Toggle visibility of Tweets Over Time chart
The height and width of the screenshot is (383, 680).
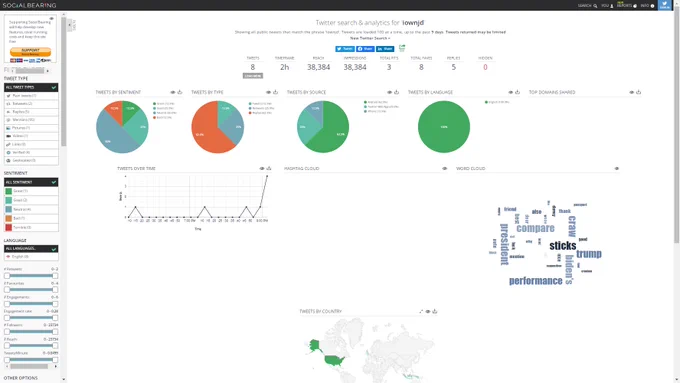point(262,168)
